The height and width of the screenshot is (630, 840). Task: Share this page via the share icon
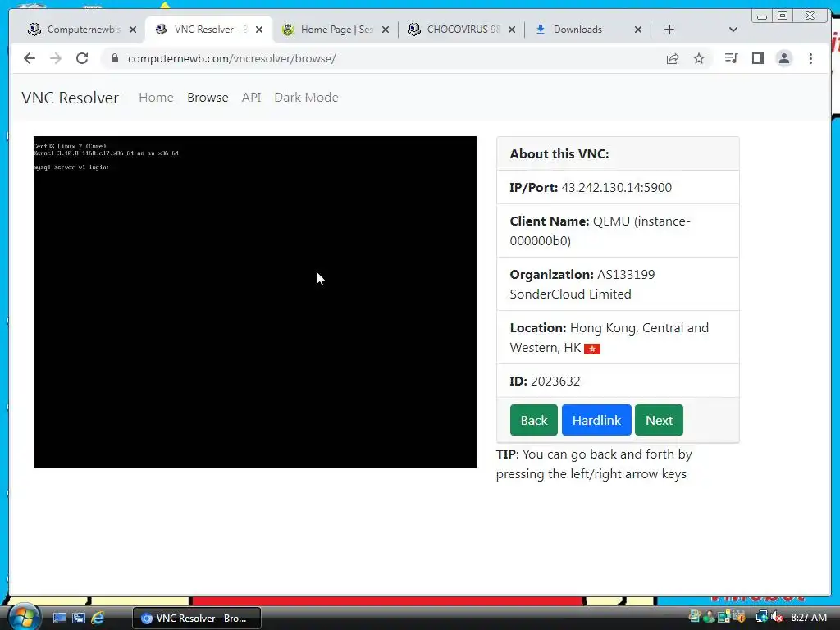pos(673,58)
